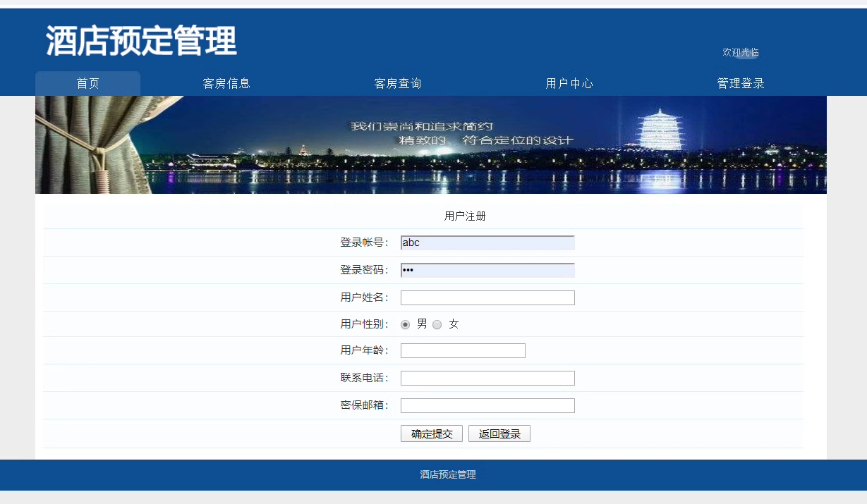
Task: Click the 用户姓名 text field
Action: coord(487,297)
